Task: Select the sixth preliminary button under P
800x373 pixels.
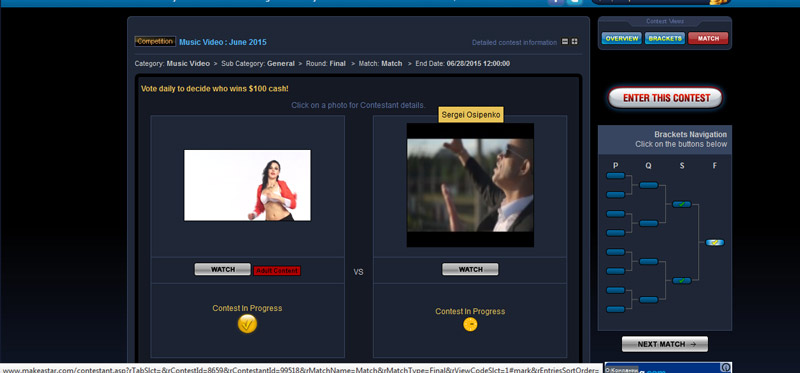Action: coord(615,271)
